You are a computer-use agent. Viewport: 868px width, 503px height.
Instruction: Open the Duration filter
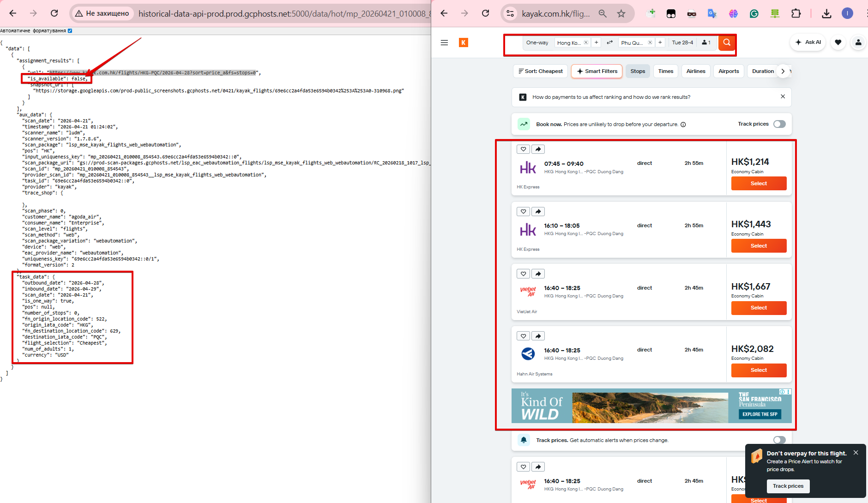763,71
